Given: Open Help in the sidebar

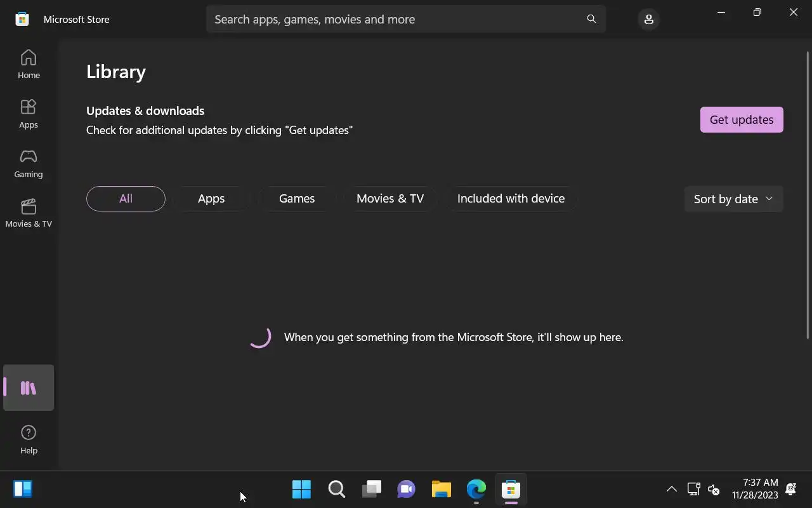Looking at the screenshot, I should coord(29,439).
